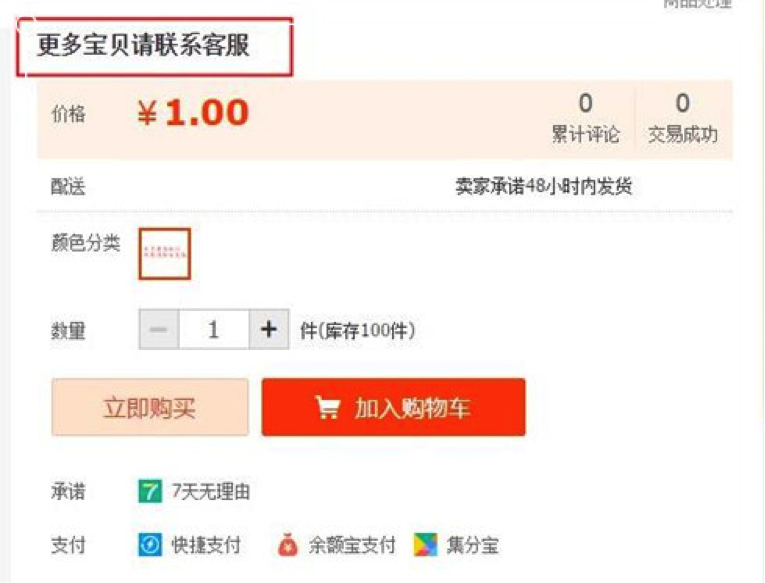
Task: Click the 余额宝支付 payment option text
Action: point(352,545)
